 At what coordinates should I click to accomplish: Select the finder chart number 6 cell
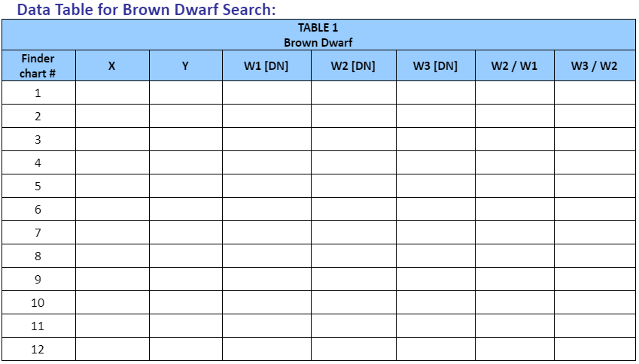38,210
